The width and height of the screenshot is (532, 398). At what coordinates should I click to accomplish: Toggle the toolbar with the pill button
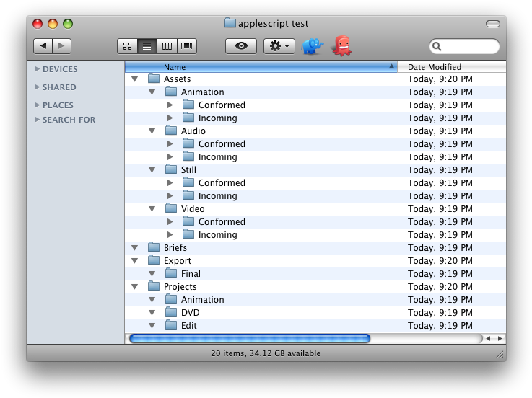click(492, 24)
